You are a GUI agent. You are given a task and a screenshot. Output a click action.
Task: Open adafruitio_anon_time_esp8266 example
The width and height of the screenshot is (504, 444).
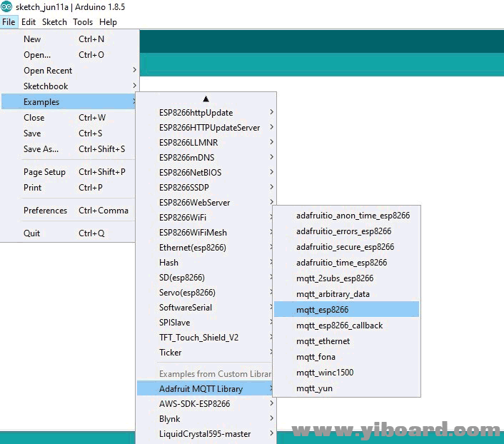point(346,216)
